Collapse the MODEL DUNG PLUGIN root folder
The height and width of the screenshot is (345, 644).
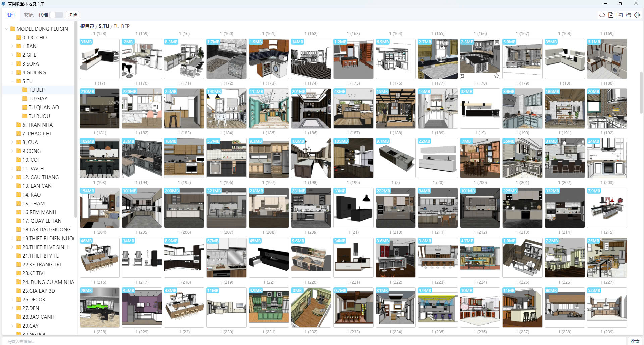7,29
